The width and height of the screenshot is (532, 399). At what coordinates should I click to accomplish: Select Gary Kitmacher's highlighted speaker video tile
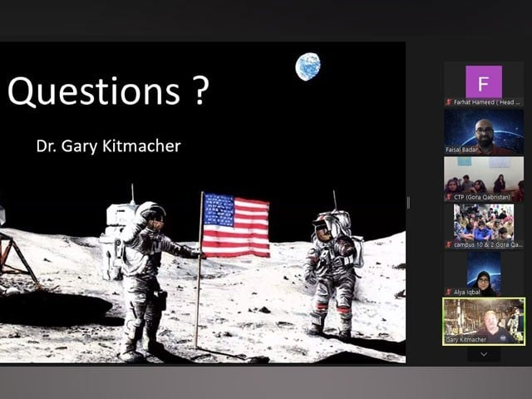(484, 322)
